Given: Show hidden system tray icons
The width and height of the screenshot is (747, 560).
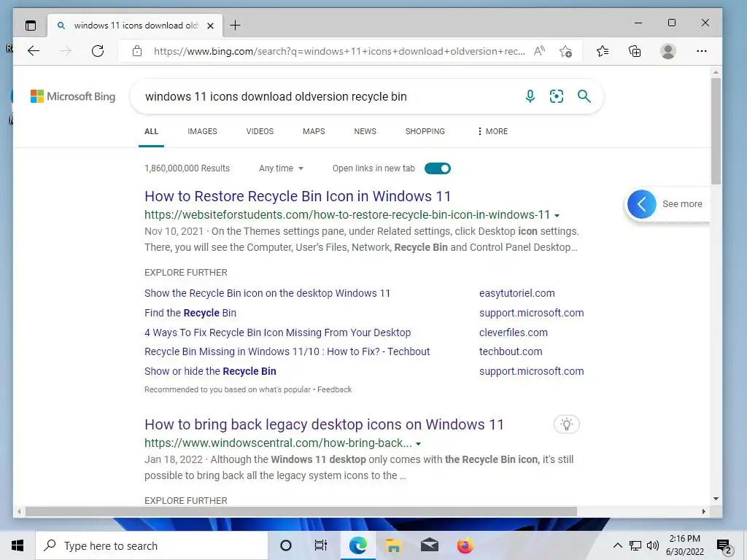Looking at the screenshot, I should tap(617, 545).
